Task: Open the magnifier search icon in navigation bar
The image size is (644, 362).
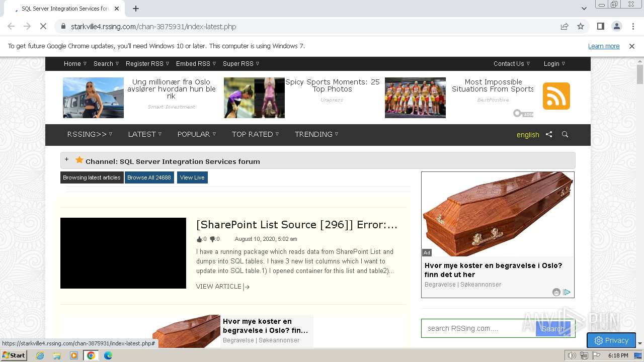Action: point(565,134)
